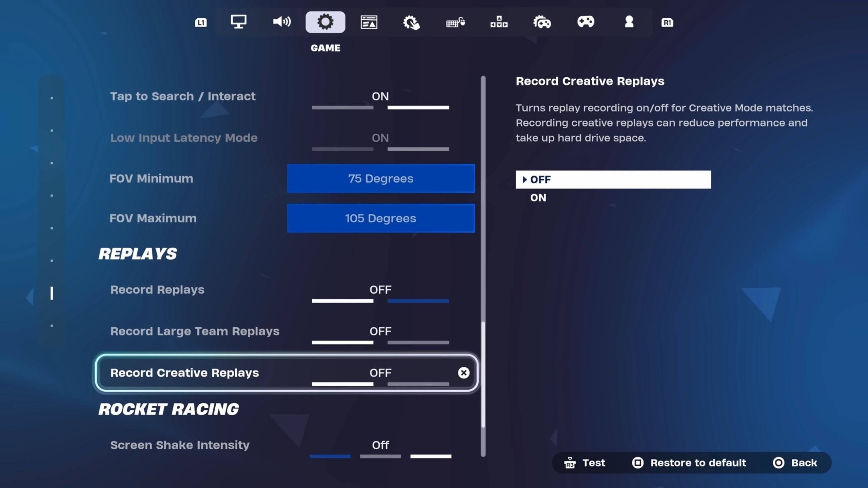
Task: Click the Game gear settings icon
Action: tap(325, 22)
